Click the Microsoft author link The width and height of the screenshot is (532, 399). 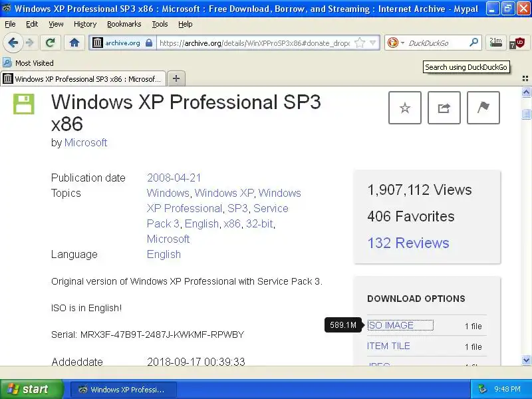[x=86, y=142]
